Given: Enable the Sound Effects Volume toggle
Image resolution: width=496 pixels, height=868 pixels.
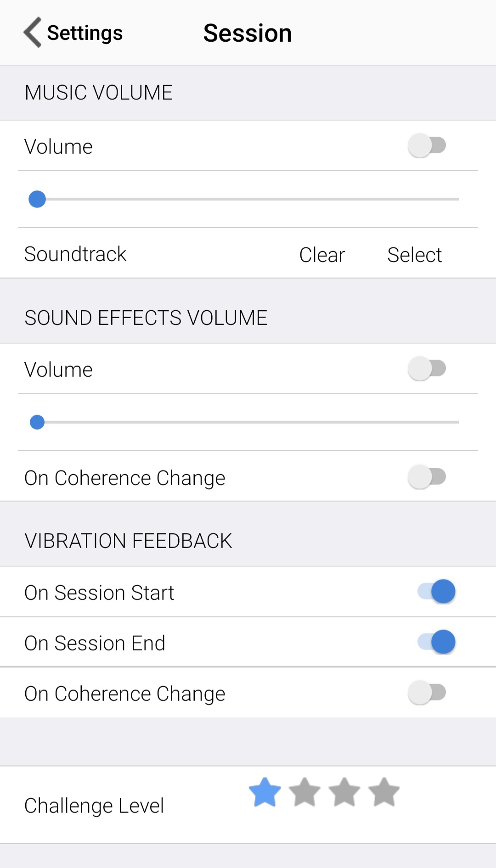Looking at the screenshot, I should click(x=427, y=369).
